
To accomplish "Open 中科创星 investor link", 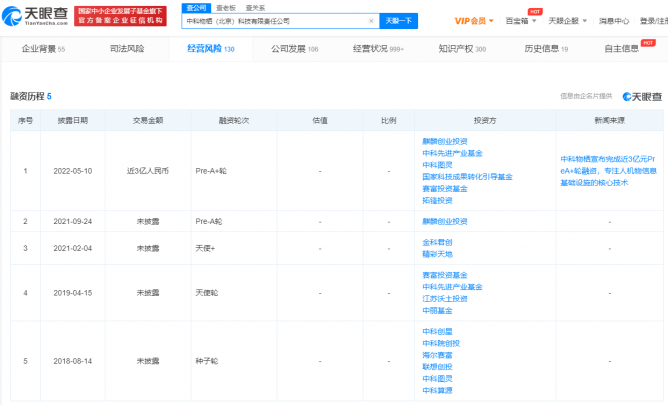I will click(x=437, y=331).
